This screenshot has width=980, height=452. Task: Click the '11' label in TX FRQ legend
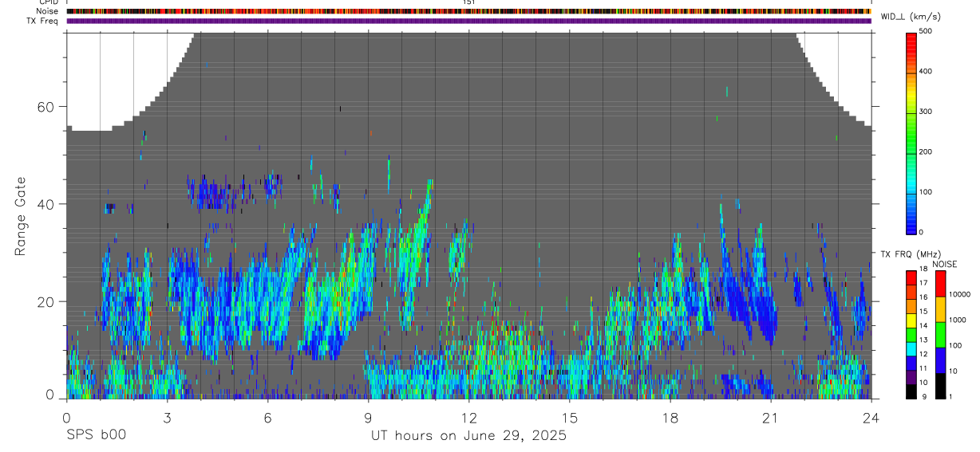923,368
